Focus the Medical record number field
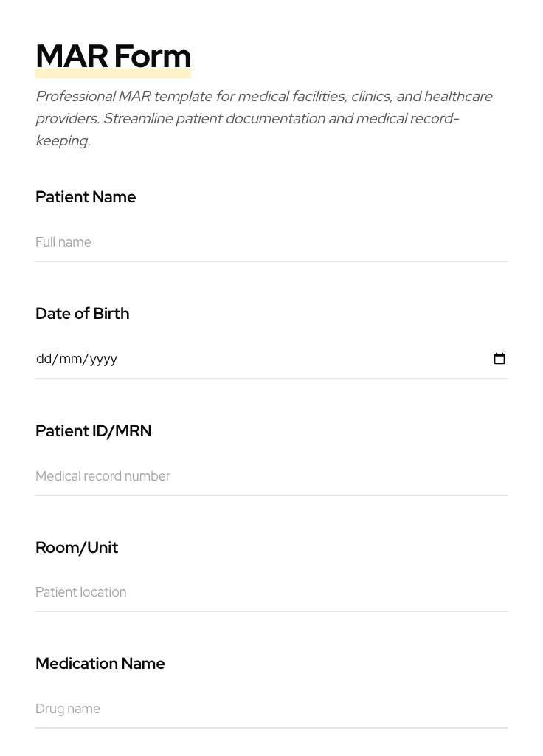Image resolution: width=543 pixels, height=756 pixels. point(271,476)
